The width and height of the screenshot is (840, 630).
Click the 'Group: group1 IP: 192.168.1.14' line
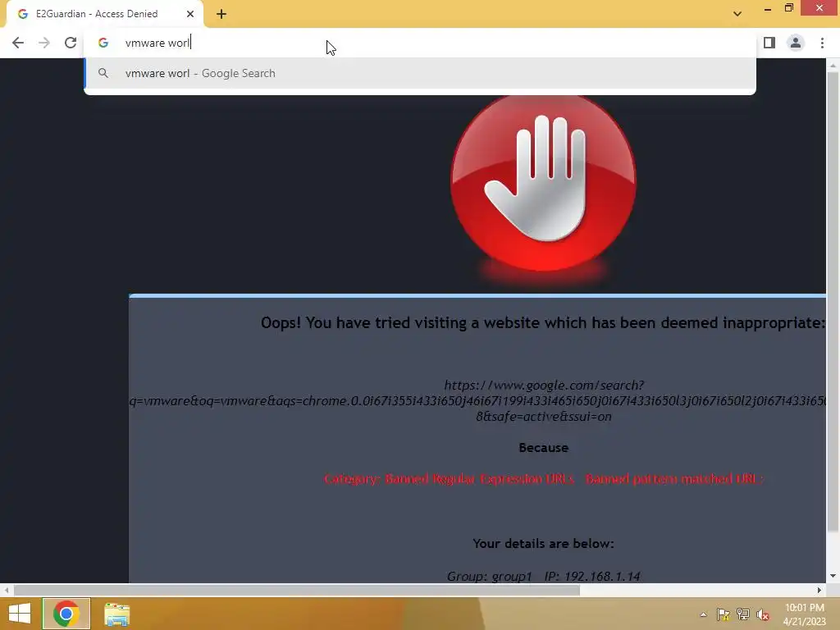point(543,577)
